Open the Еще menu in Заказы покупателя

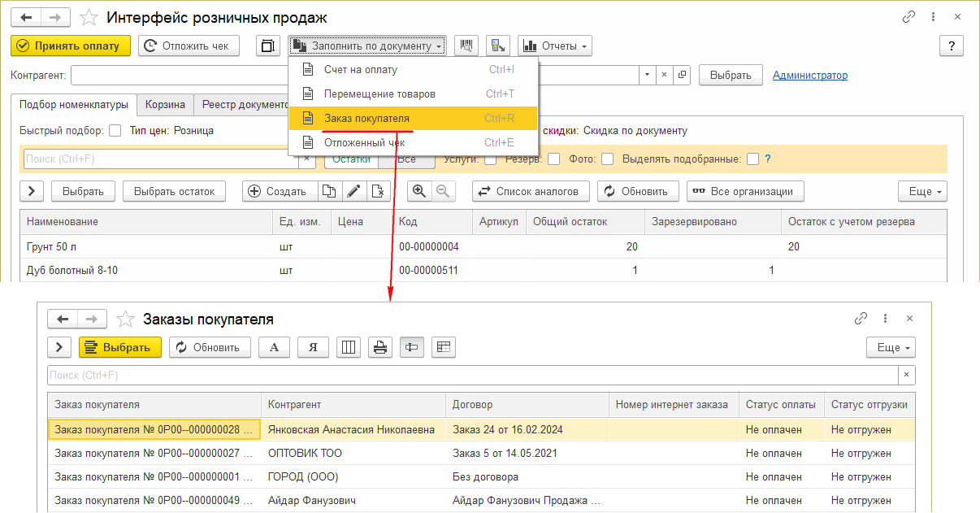[x=891, y=347]
